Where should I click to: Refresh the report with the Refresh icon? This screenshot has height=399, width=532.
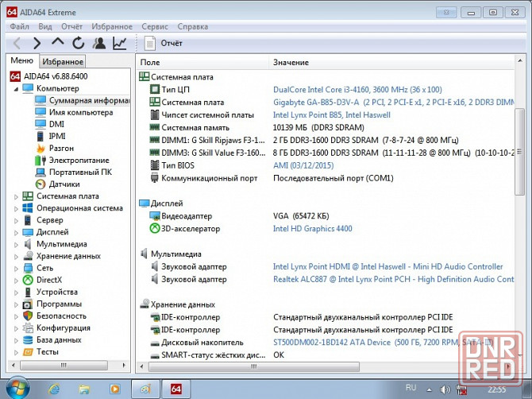(x=79, y=43)
